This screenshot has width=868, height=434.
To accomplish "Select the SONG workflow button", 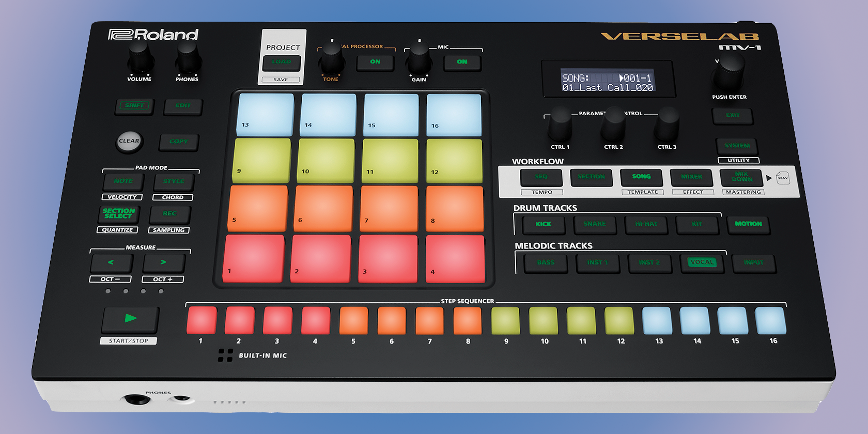I will [x=641, y=177].
